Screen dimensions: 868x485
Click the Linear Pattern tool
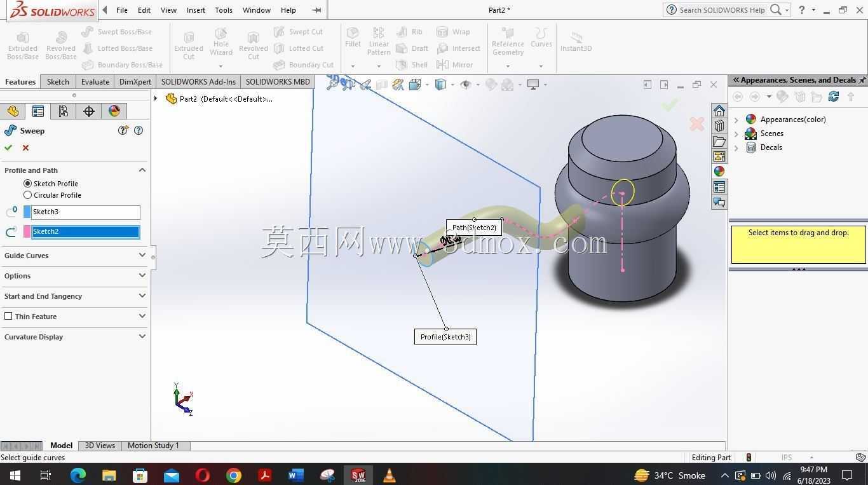click(x=379, y=41)
